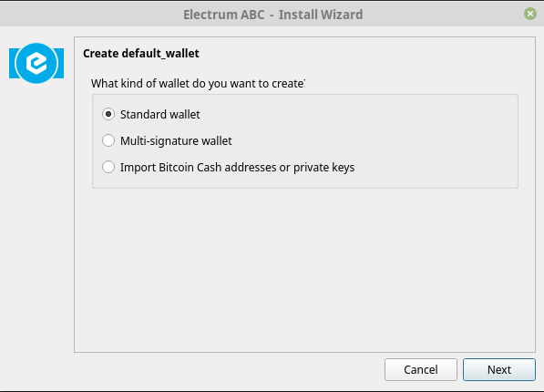Close the Install Wizard with green X

pyautogui.click(x=529, y=14)
